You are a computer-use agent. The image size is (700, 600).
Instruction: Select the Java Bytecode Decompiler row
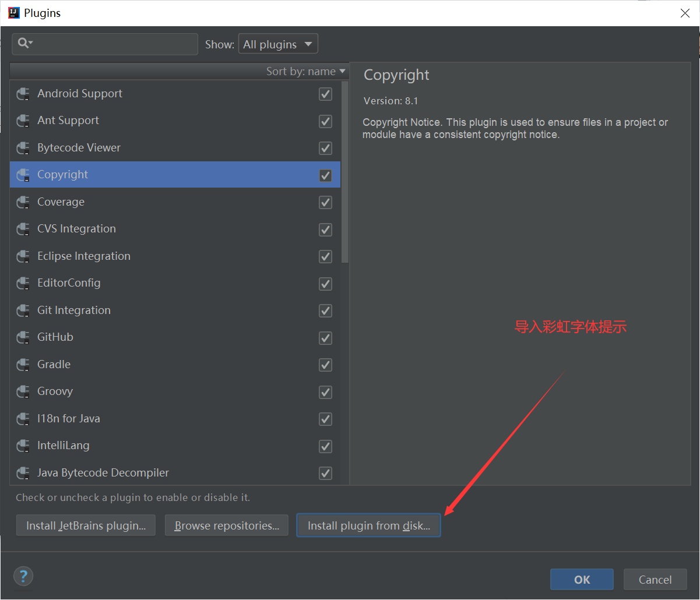[x=175, y=473]
